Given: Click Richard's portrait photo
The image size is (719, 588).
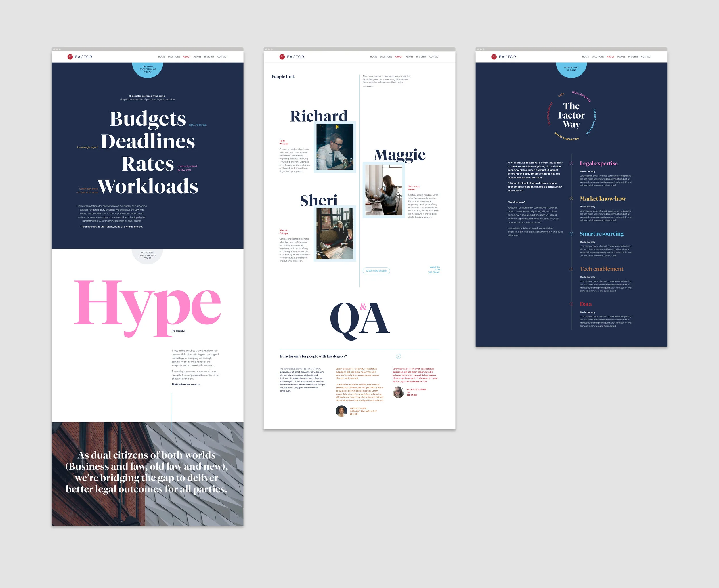Looking at the screenshot, I should click(334, 147).
